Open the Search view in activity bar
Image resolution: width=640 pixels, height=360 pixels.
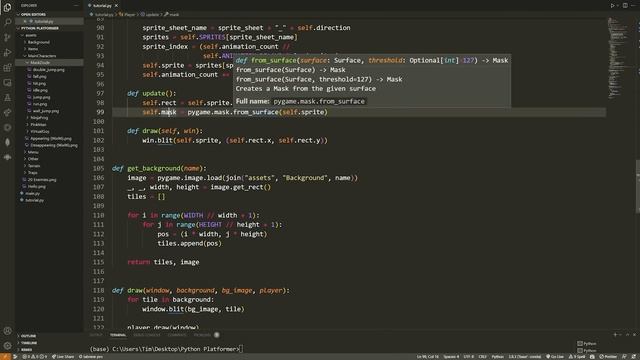[x=7, y=22]
